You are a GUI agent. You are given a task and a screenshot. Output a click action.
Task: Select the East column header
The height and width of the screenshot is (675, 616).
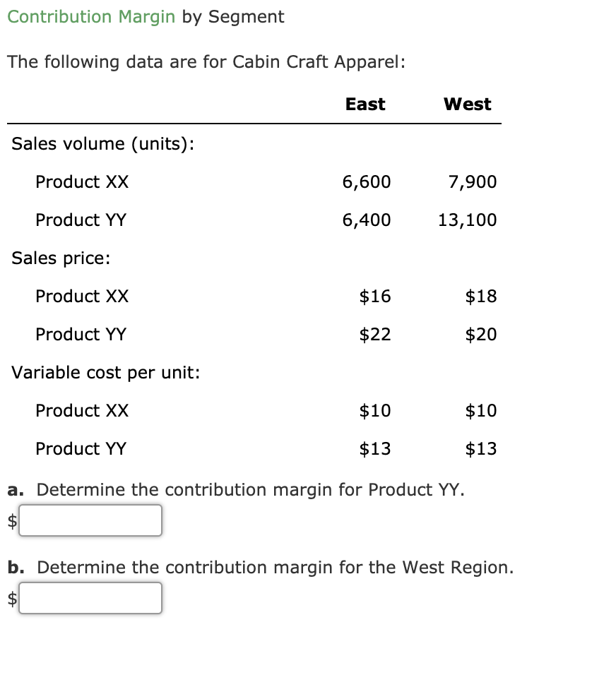365,104
